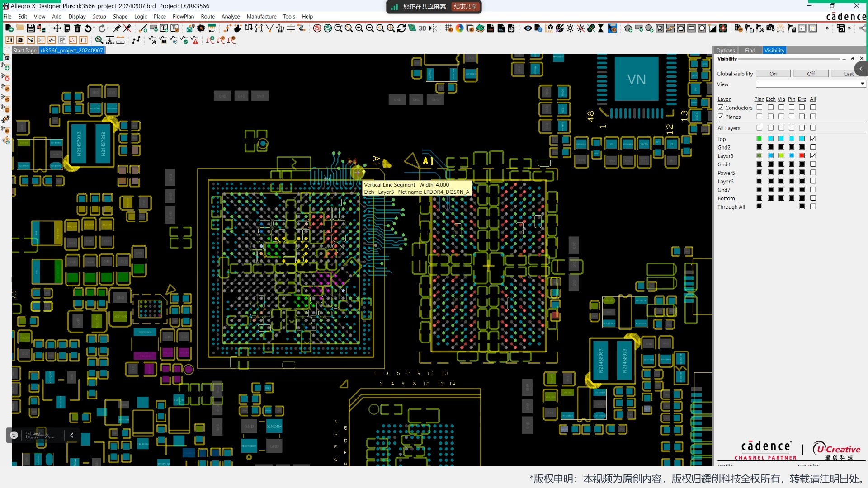Check the All Layers All-column checkbox
Viewport: 868px width, 488px height.
click(x=813, y=128)
